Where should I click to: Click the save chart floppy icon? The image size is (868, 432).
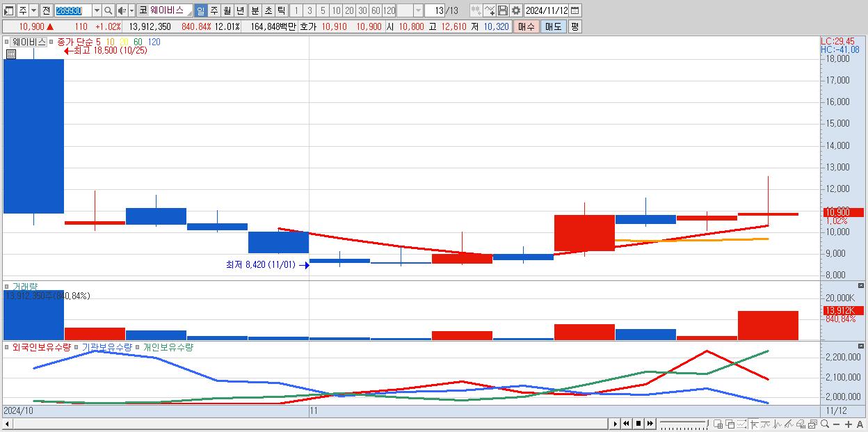[502, 10]
